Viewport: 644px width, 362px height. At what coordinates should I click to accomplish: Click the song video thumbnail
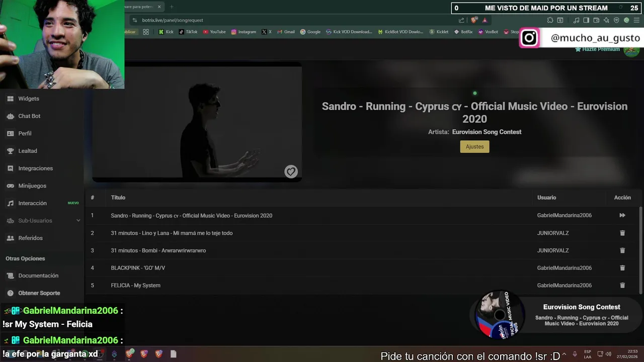tap(197, 122)
